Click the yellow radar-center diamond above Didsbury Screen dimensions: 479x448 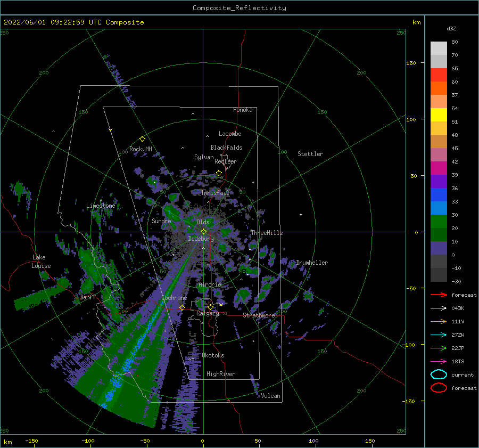point(203,232)
